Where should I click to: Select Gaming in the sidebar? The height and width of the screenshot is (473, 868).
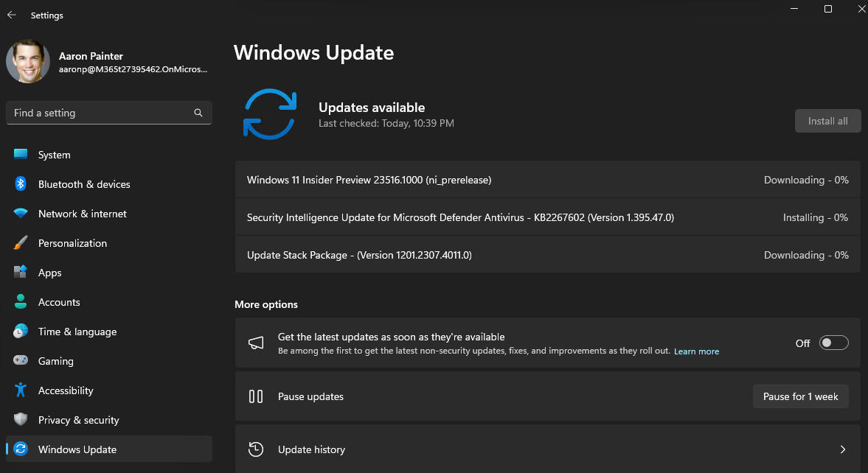point(109,361)
